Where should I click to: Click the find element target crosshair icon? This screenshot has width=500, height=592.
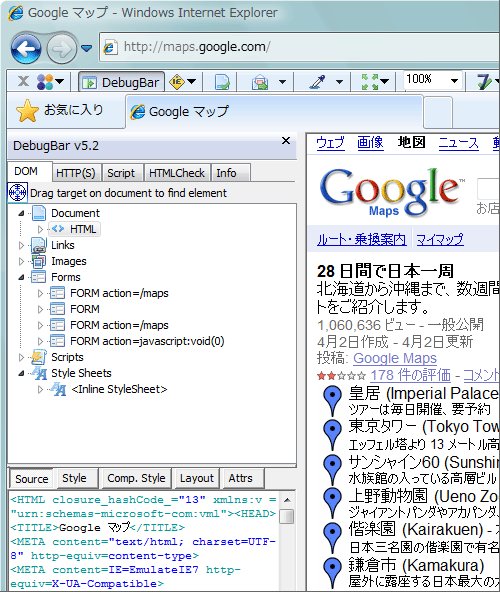click(x=17, y=193)
